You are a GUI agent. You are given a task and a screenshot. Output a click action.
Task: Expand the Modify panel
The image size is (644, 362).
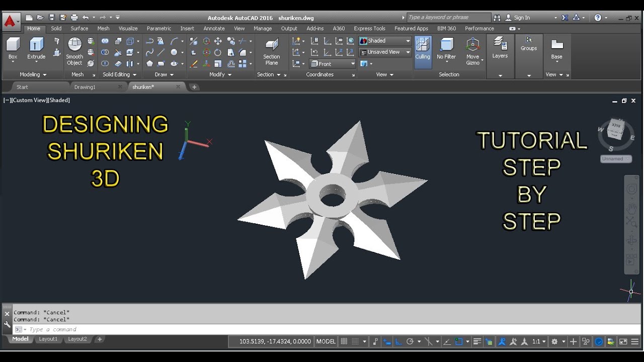[220, 74]
